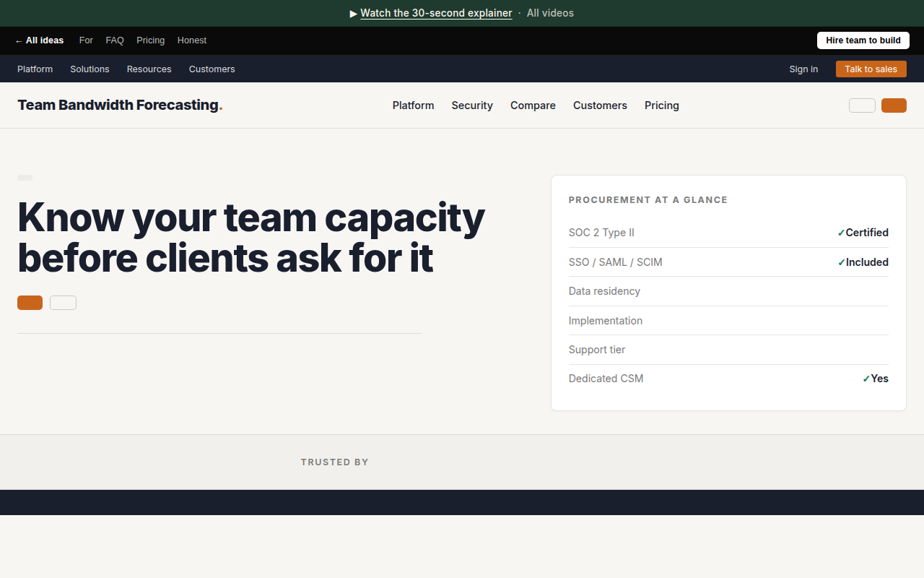This screenshot has width=924, height=578.
Task: Open the All videos link
Action: tap(550, 13)
